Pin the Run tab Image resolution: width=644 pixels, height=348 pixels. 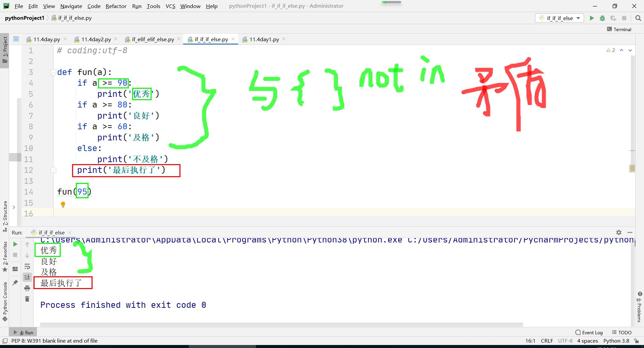(x=15, y=283)
